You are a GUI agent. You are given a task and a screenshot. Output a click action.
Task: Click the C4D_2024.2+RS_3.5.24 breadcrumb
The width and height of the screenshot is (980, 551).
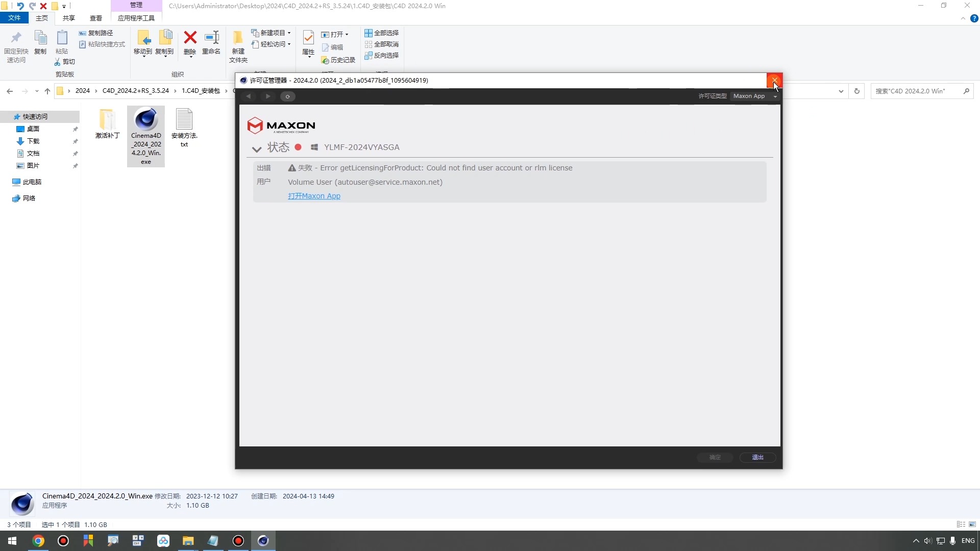click(136, 91)
